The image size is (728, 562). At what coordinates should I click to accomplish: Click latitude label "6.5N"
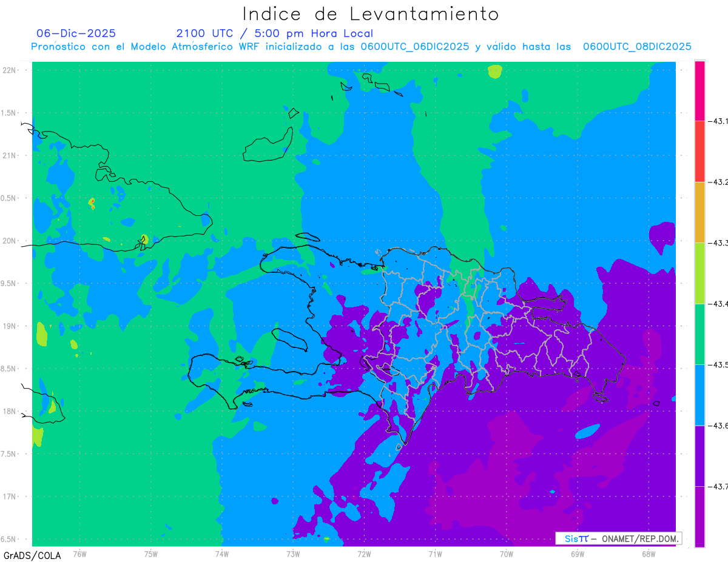(x=8, y=539)
